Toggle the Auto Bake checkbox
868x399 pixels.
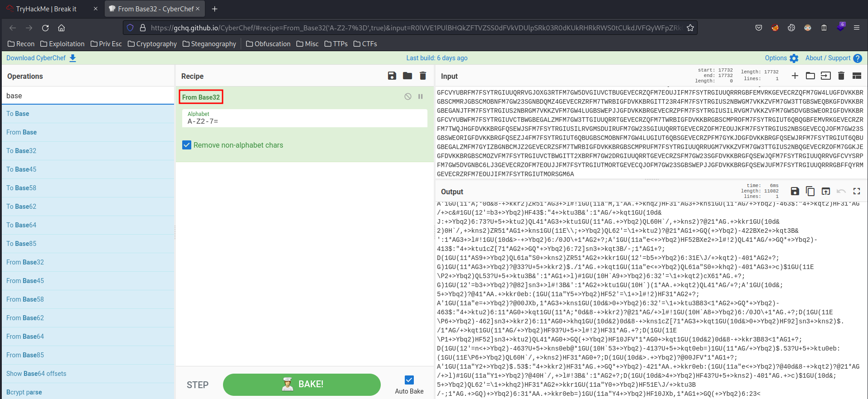pyautogui.click(x=409, y=380)
